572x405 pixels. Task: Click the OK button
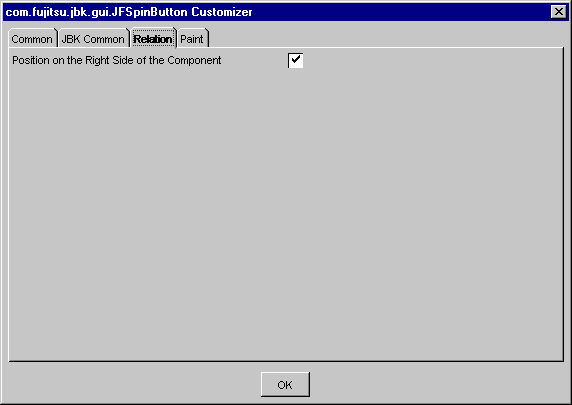285,384
